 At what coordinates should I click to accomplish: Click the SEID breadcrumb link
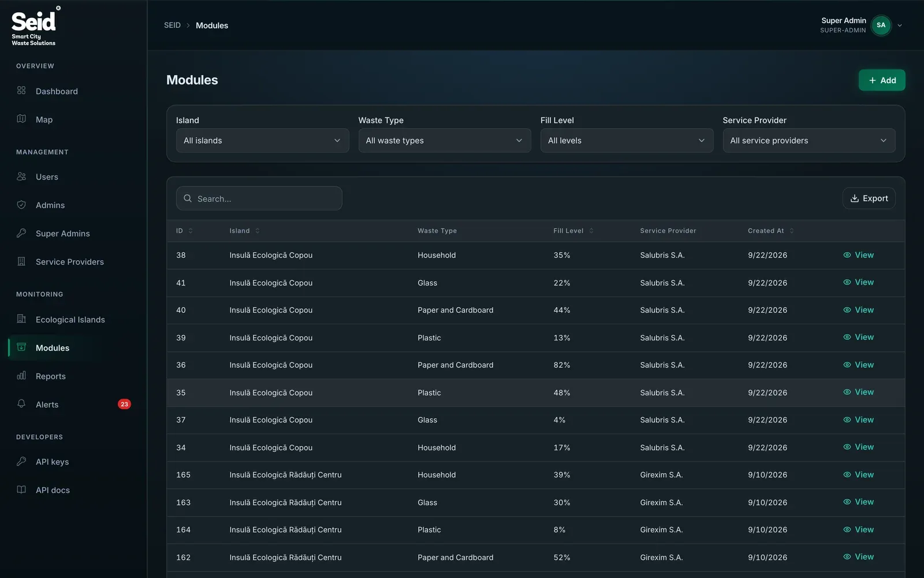pyautogui.click(x=172, y=25)
